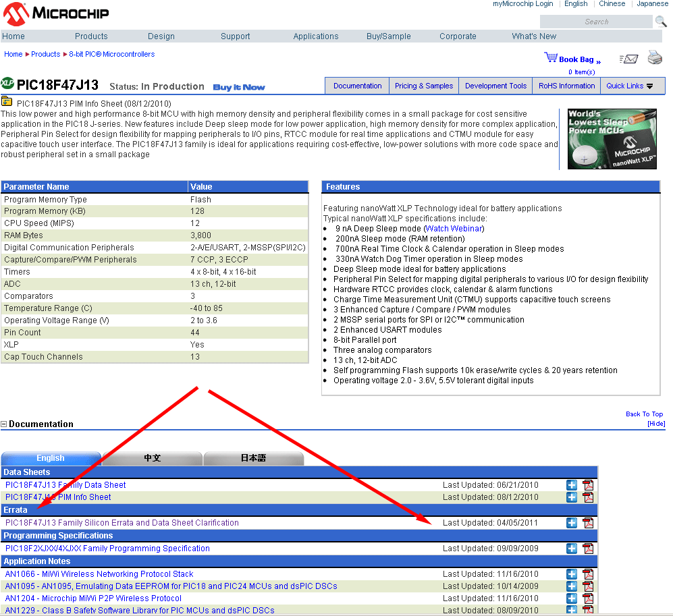Screen dimensions: 673x616
Task: Open the Corporate menu
Action: click(458, 36)
